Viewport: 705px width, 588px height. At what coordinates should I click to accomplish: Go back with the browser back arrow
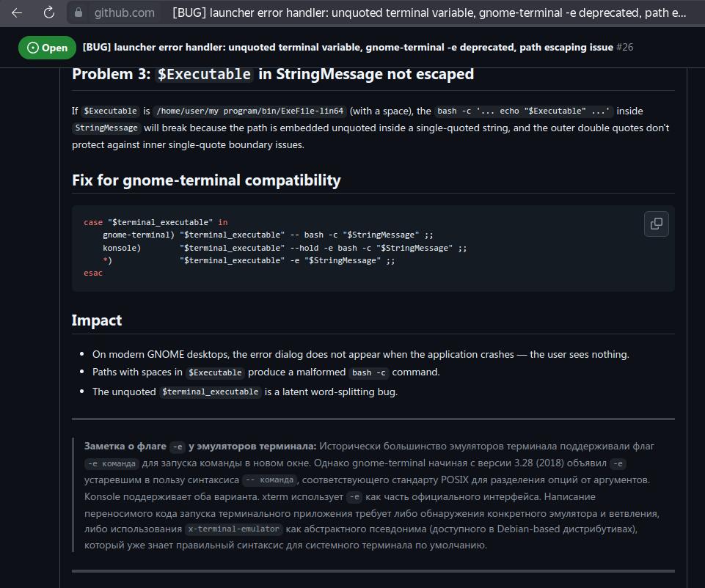pyautogui.click(x=17, y=12)
